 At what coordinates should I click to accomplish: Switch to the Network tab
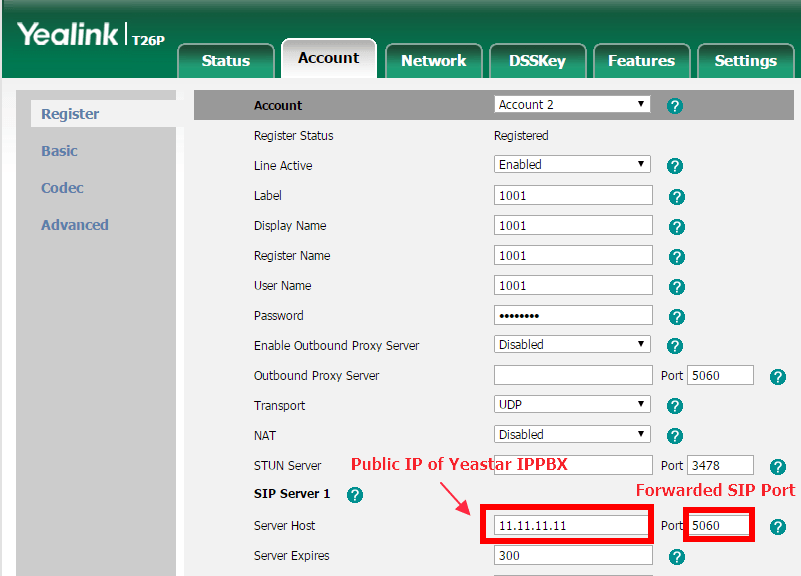[x=433, y=59]
